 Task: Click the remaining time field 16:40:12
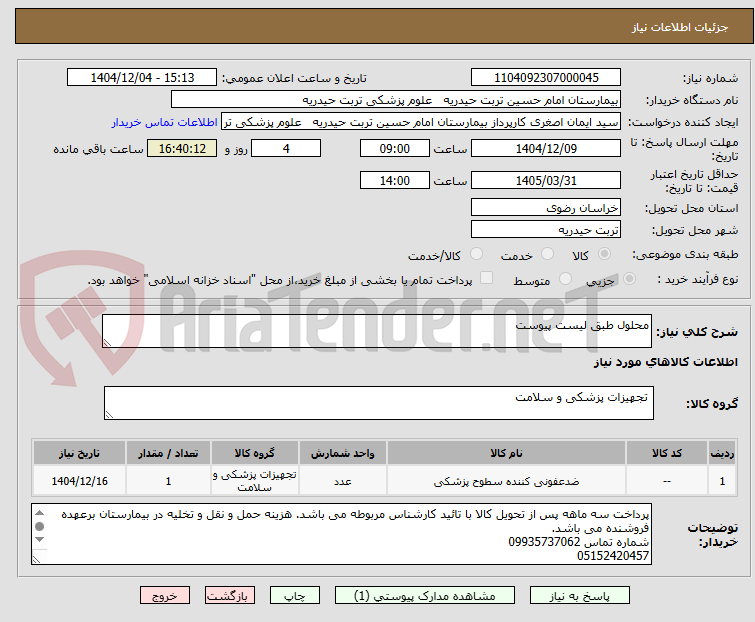[182, 148]
